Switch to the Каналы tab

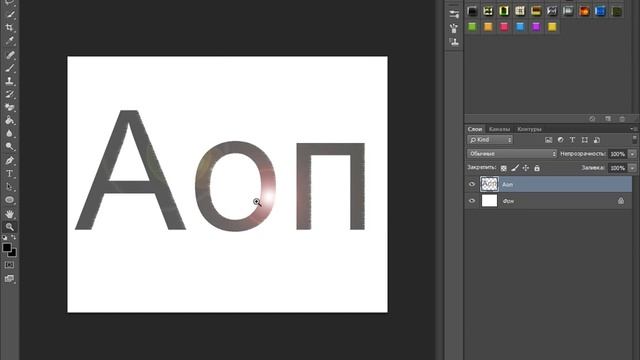point(500,129)
